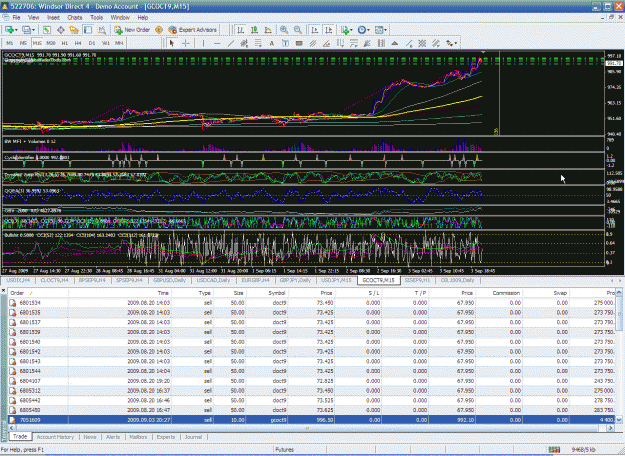The width and height of the screenshot is (625, 456).
Task: Zoom out on the chart
Action: (x=298, y=30)
